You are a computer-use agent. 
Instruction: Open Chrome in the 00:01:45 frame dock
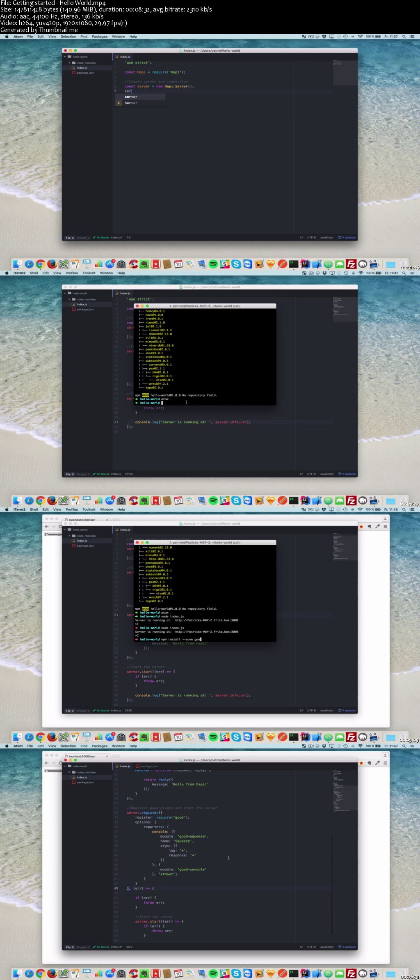[x=40, y=264]
